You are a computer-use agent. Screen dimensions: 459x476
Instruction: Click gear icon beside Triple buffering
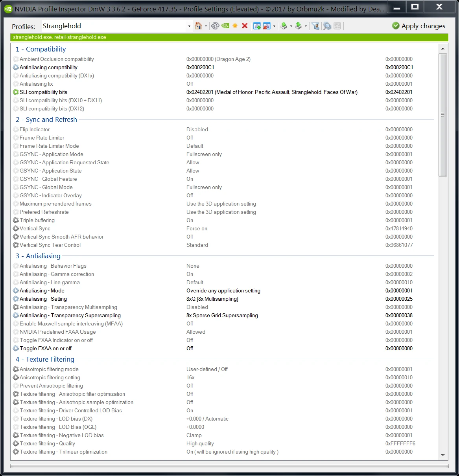16,220
